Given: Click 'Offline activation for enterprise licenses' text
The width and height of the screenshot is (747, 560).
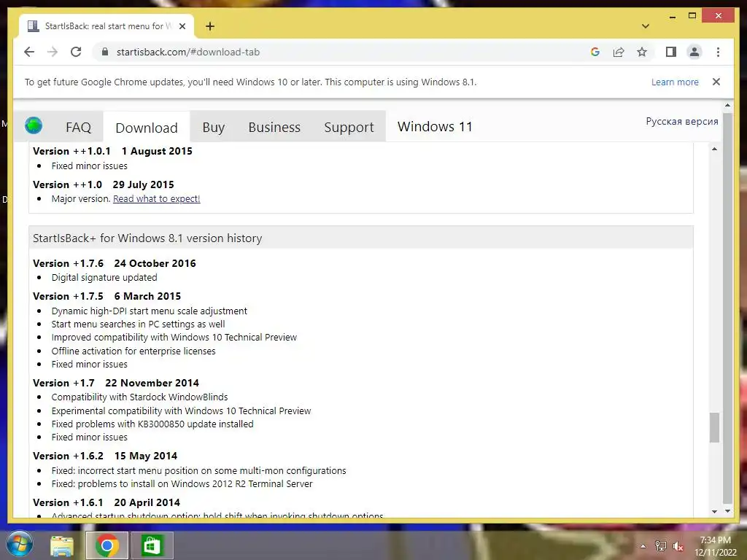Looking at the screenshot, I should [133, 351].
